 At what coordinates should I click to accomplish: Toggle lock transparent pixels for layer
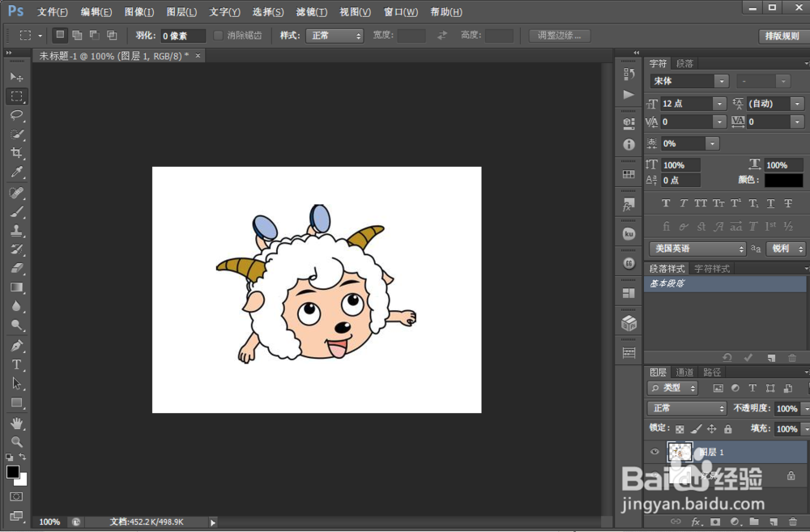point(680,428)
